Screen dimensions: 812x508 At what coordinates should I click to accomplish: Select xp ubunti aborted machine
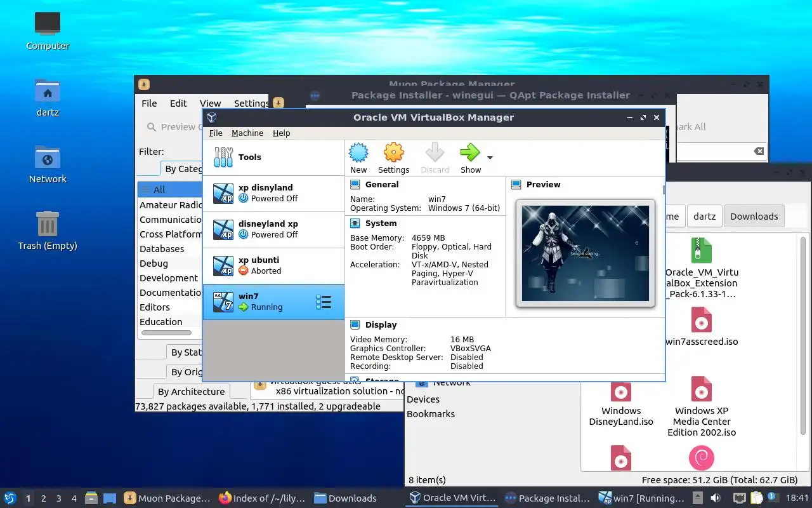[274, 265]
